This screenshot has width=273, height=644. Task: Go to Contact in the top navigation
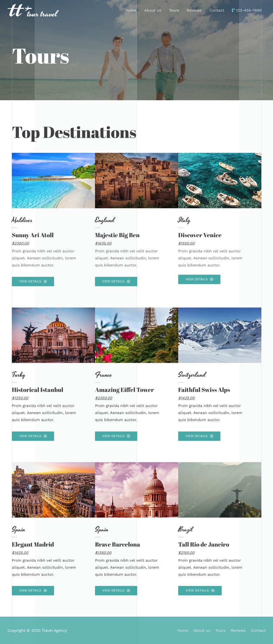[217, 10]
